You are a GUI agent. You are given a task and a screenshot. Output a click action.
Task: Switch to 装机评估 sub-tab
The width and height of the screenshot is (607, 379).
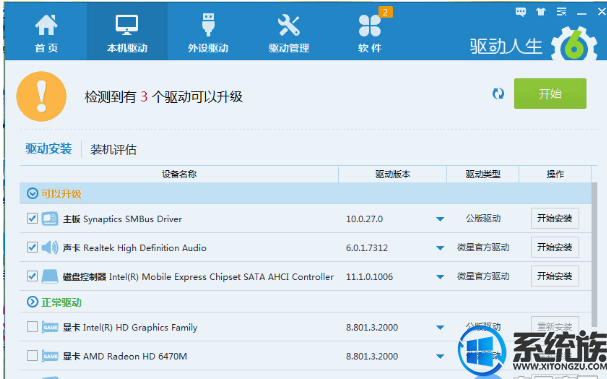113,149
